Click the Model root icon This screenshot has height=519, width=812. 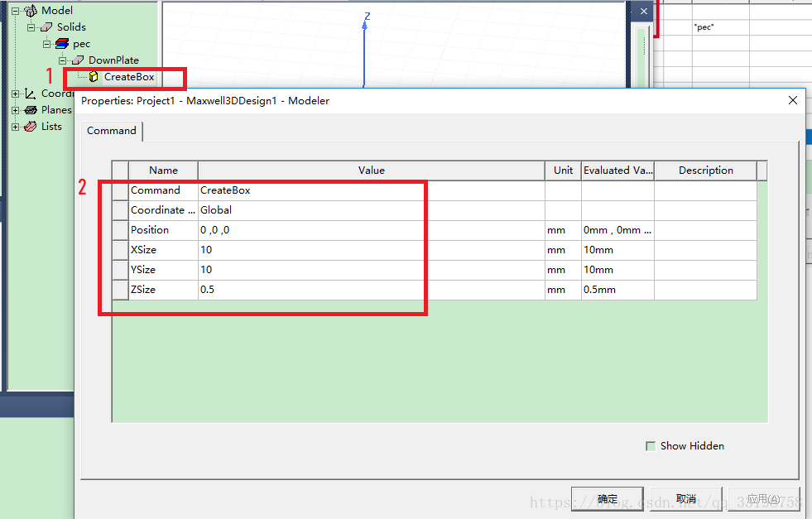[x=31, y=11]
